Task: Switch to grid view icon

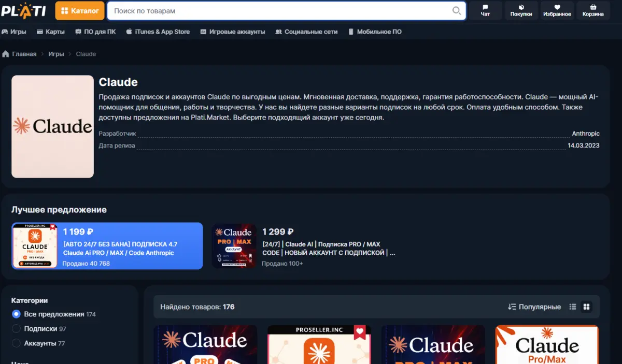Action: (586, 307)
